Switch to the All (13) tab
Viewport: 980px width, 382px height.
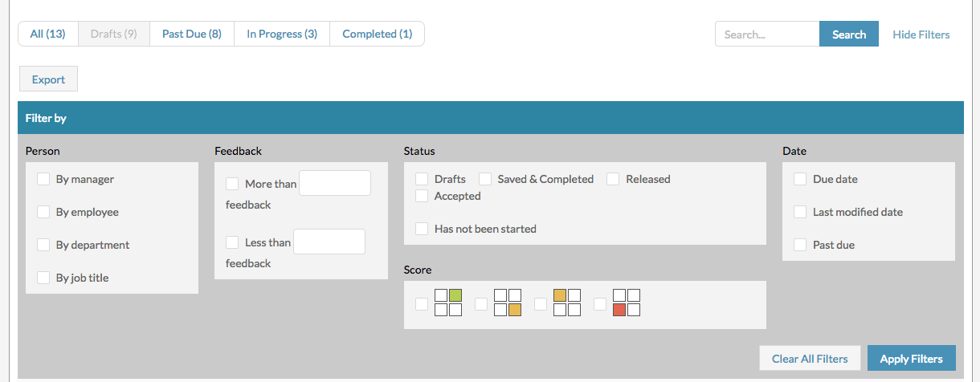[x=48, y=34]
